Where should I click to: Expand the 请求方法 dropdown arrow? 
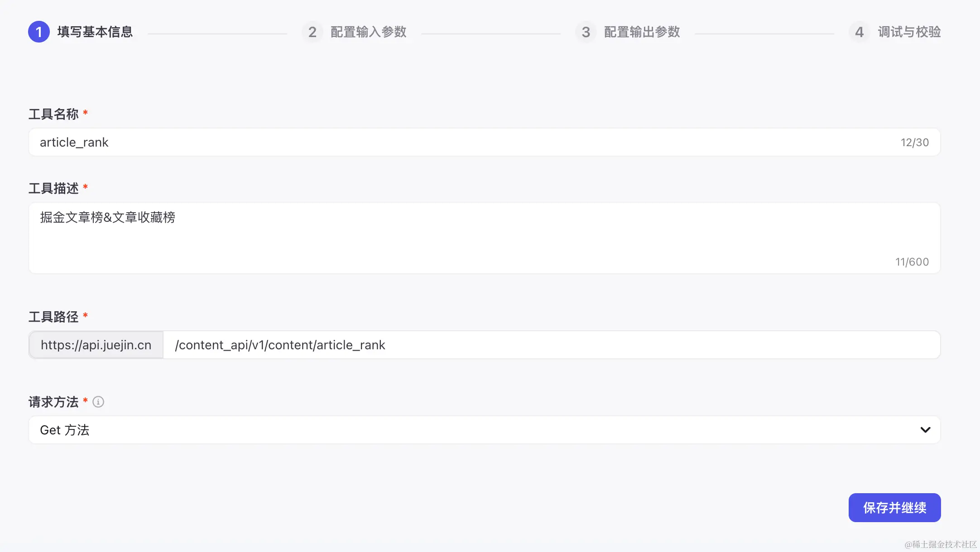tap(925, 430)
